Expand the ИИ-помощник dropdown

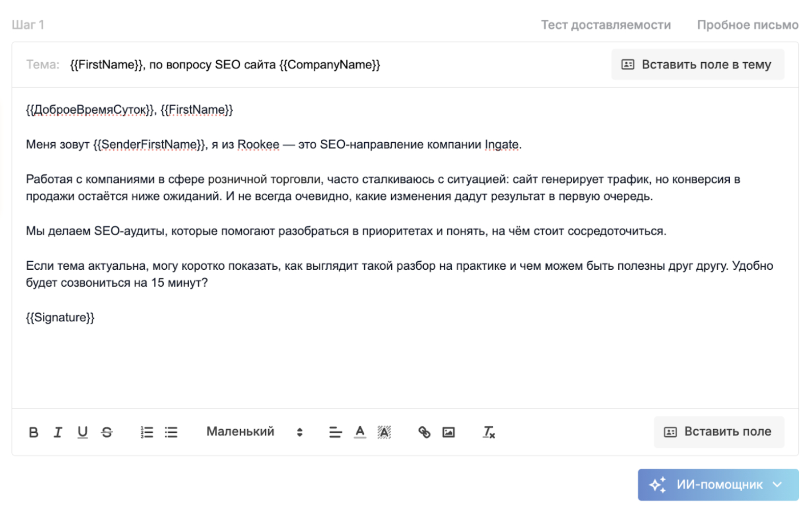[778, 484]
